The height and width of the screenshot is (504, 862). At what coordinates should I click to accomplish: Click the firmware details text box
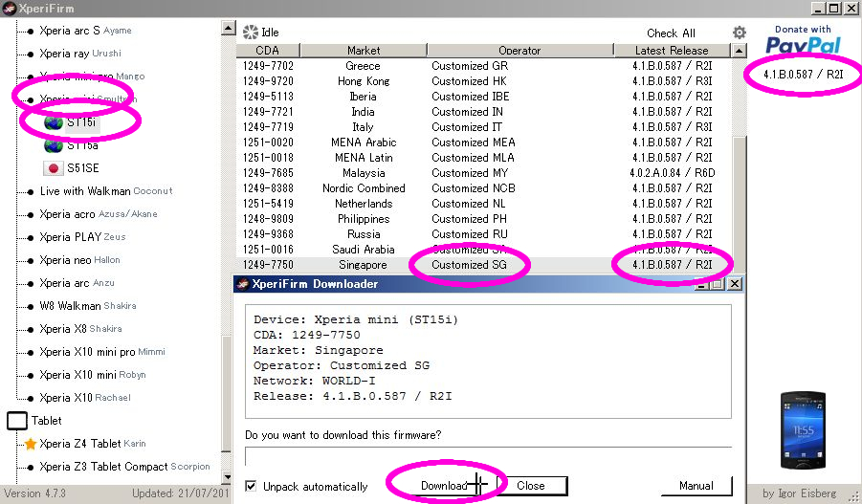click(x=488, y=362)
